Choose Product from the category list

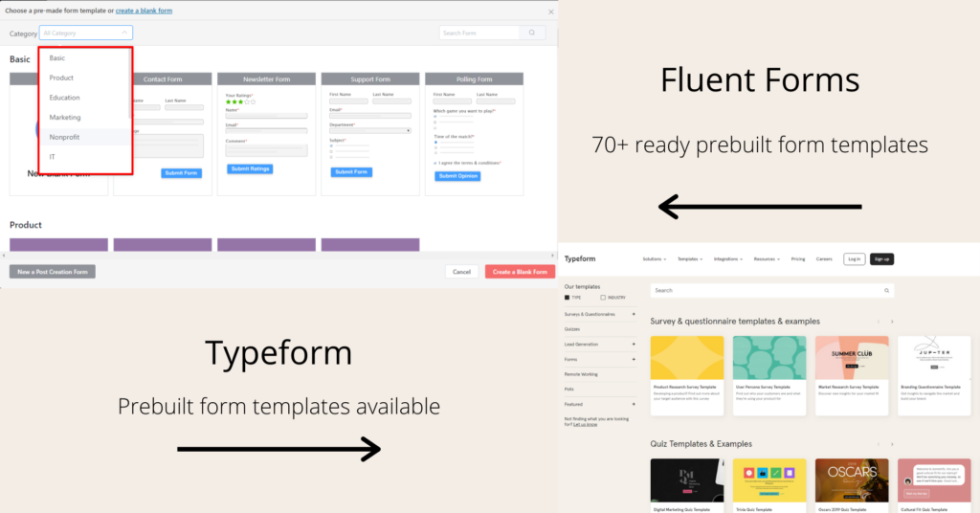84,78
